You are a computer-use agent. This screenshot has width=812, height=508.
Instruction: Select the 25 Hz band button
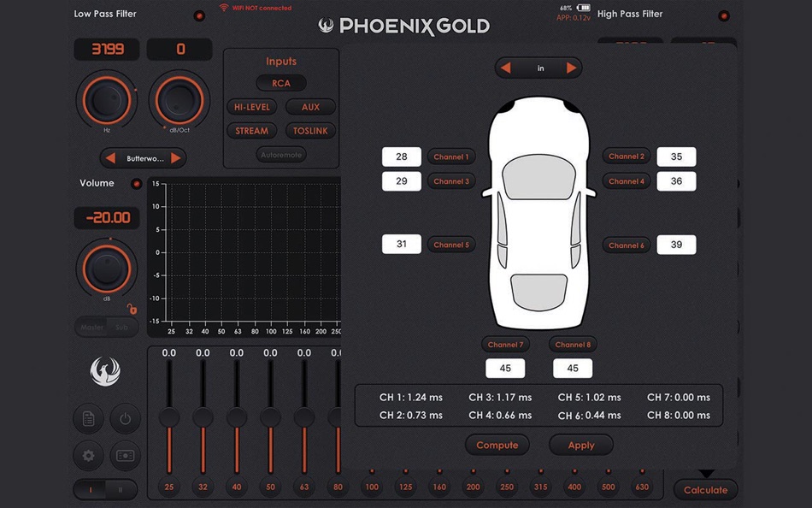click(x=169, y=487)
